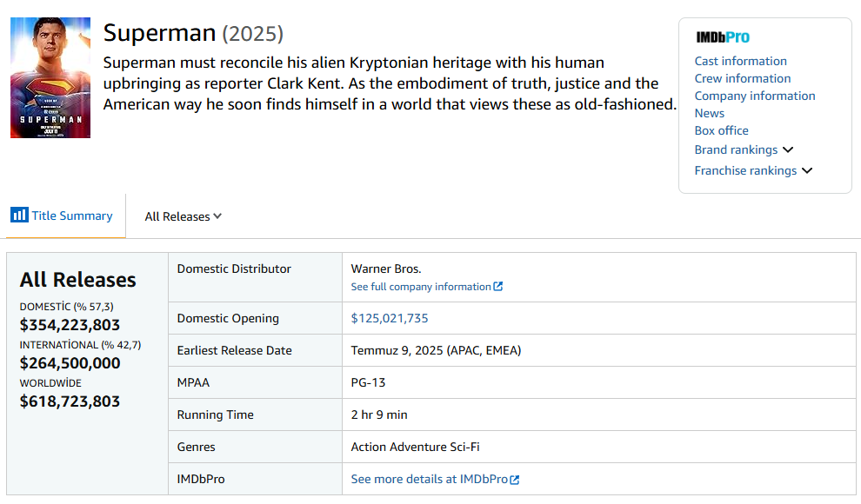861x504 pixels.
Task: Click the PG-13 MPAA rating value
Action: (x=368, y=382)
